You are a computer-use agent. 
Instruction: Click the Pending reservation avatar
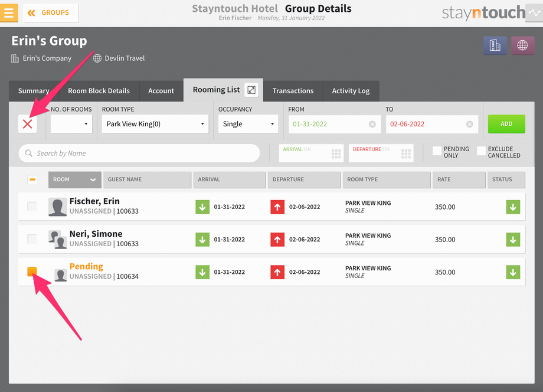(61, 275)
